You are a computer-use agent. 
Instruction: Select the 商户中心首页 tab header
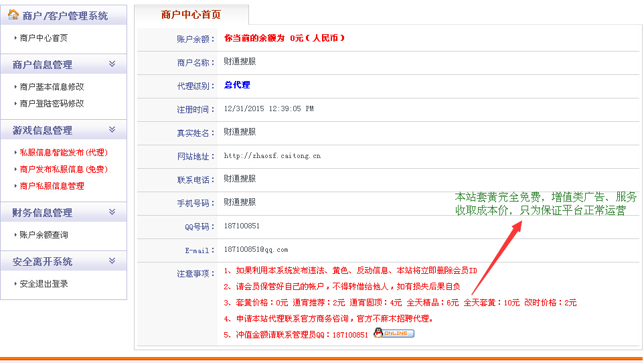tap(191, 15)
